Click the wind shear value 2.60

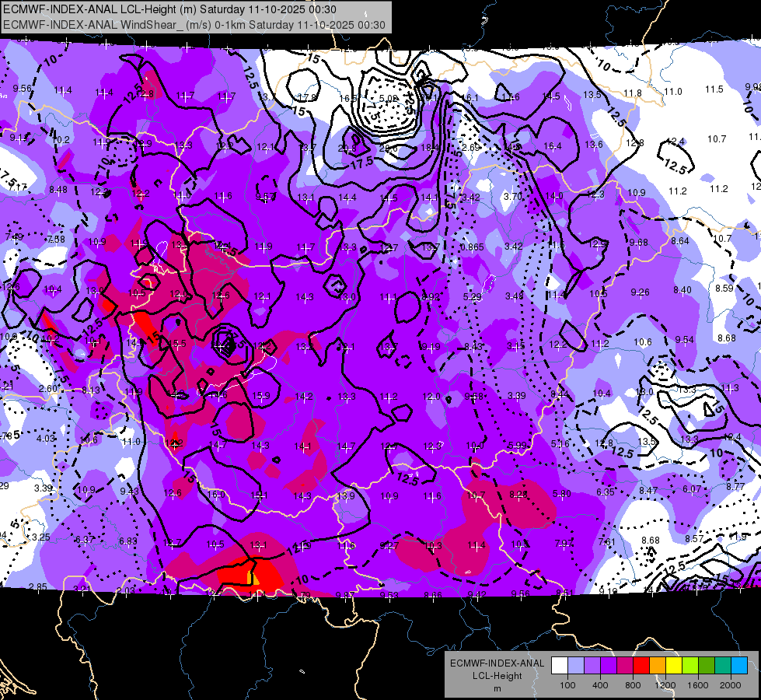click(48, 389)
